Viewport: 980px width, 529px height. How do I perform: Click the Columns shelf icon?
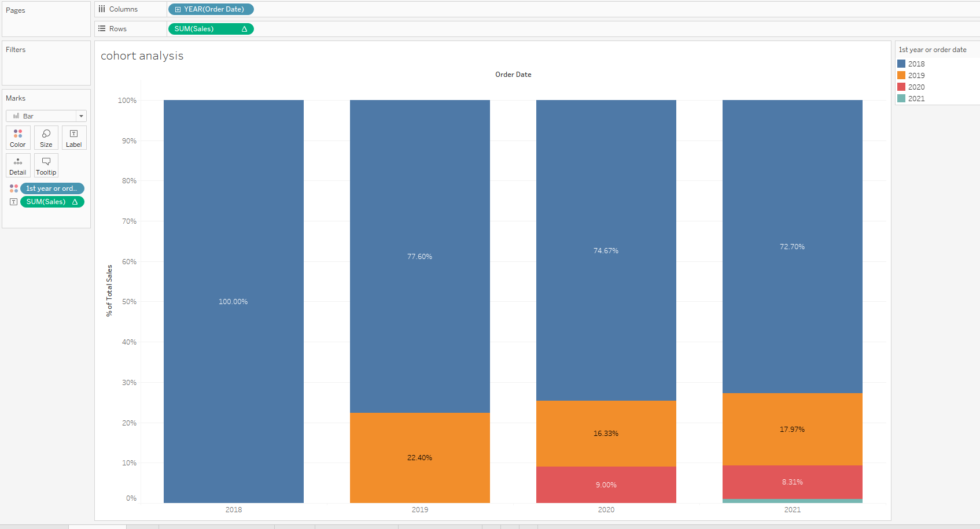(101, 9)
